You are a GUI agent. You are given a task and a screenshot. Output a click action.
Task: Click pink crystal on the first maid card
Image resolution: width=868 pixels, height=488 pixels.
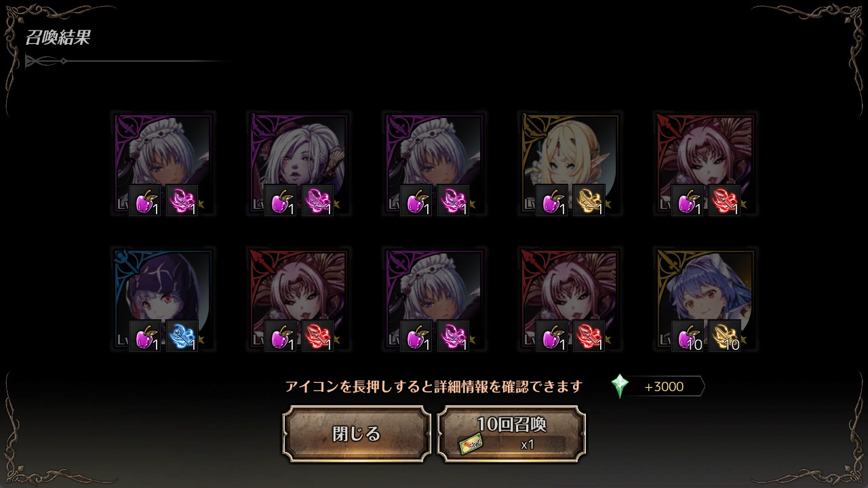182,200
